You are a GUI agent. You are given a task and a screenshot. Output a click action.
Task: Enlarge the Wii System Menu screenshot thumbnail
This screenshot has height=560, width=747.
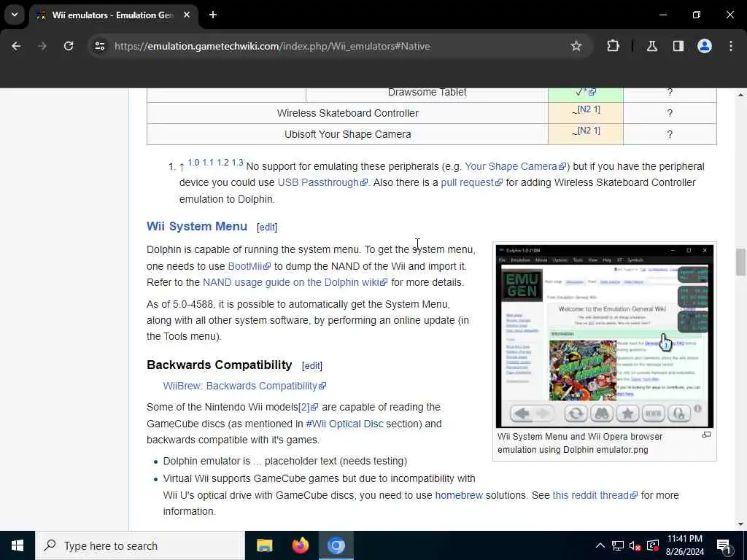[x=604, y=336]
